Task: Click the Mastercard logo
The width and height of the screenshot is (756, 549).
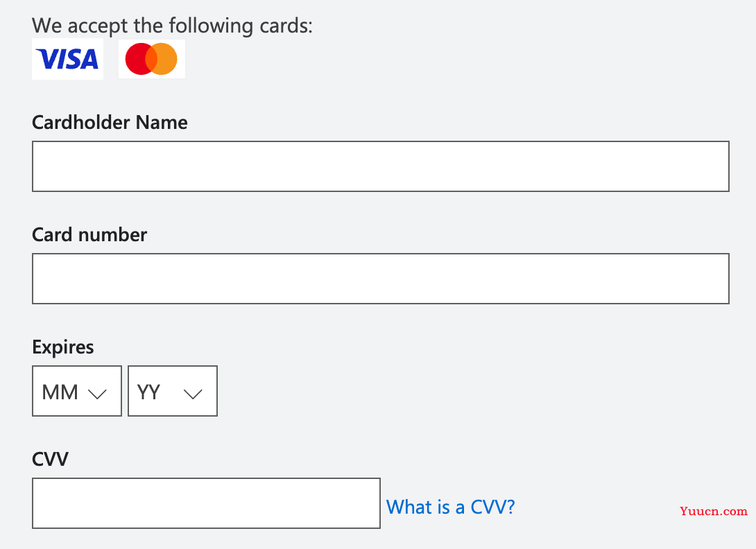Action: coord(151,59)
